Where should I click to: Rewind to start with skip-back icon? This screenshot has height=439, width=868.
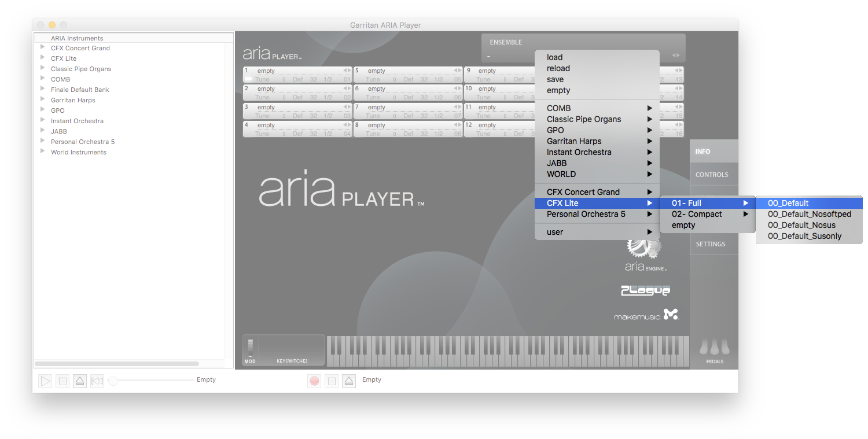pos(97,381)
